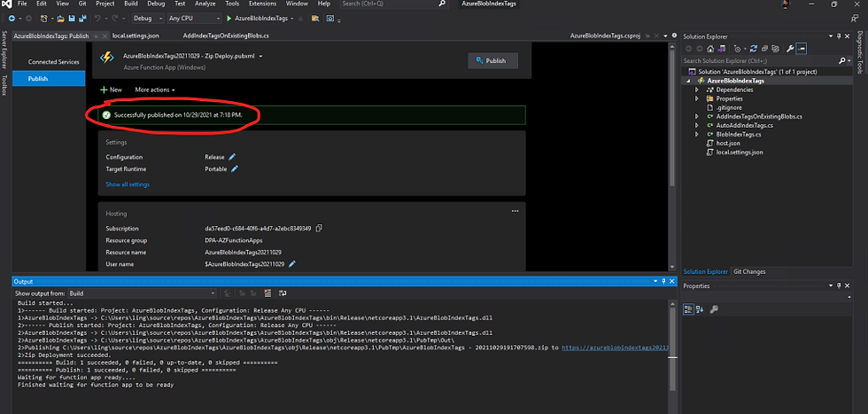Switch to AzureBlobIndexTags.csproj tab
The image size is (868, 414).
point(605,35)
